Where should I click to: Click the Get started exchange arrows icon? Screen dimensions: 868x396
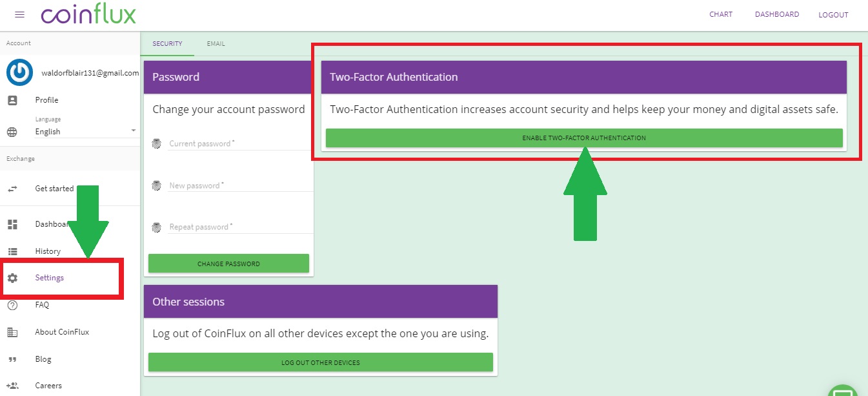12,189
